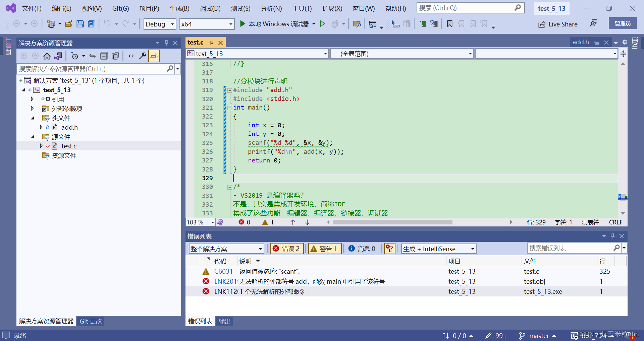
Task: Open the 调试(D) menu
Action: (x=210, y=8)
